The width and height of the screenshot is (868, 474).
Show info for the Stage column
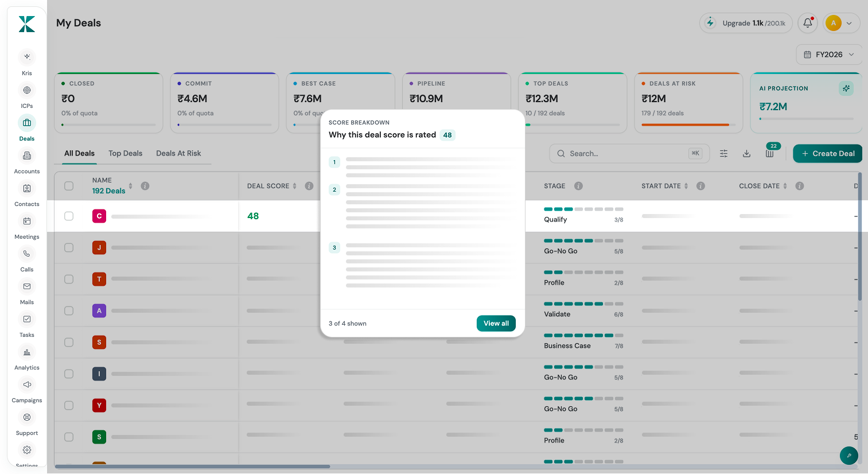(578, 186)
